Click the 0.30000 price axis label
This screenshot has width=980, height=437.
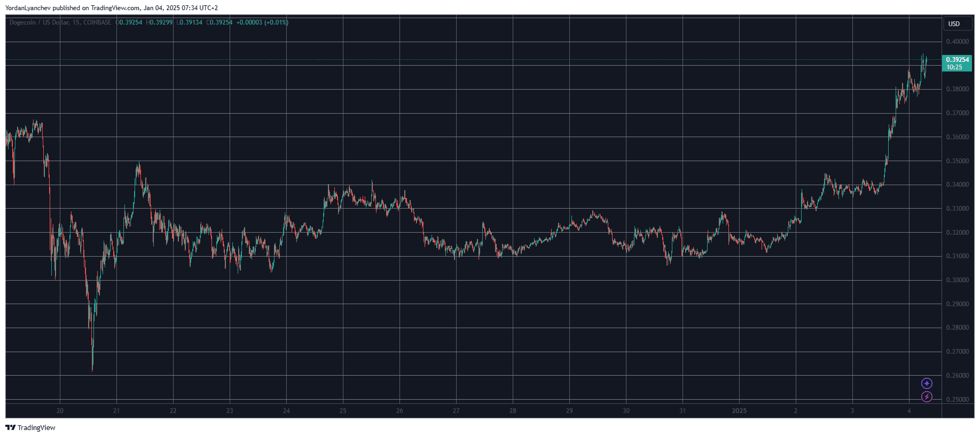click(x=957, y=280)
